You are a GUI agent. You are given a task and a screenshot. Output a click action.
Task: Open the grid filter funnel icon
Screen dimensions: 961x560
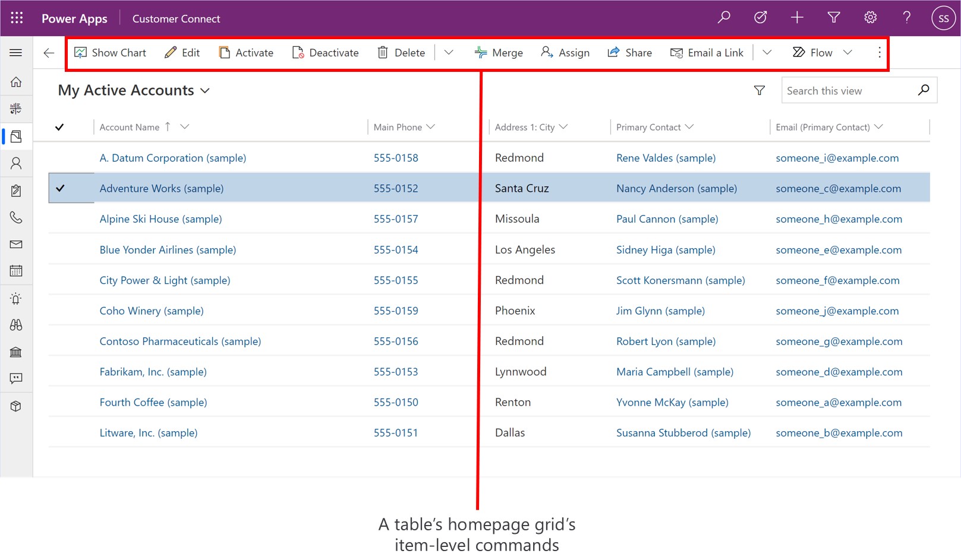(759, 91)
